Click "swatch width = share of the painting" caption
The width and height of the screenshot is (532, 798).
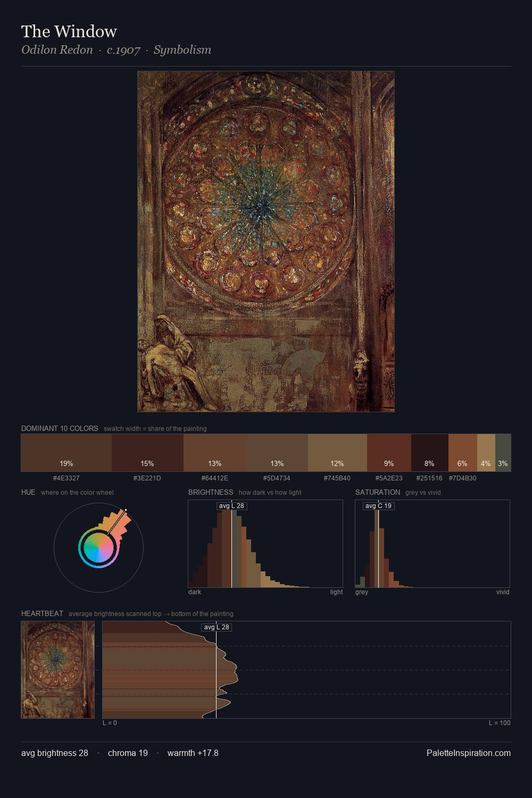[x=155, y=429]
